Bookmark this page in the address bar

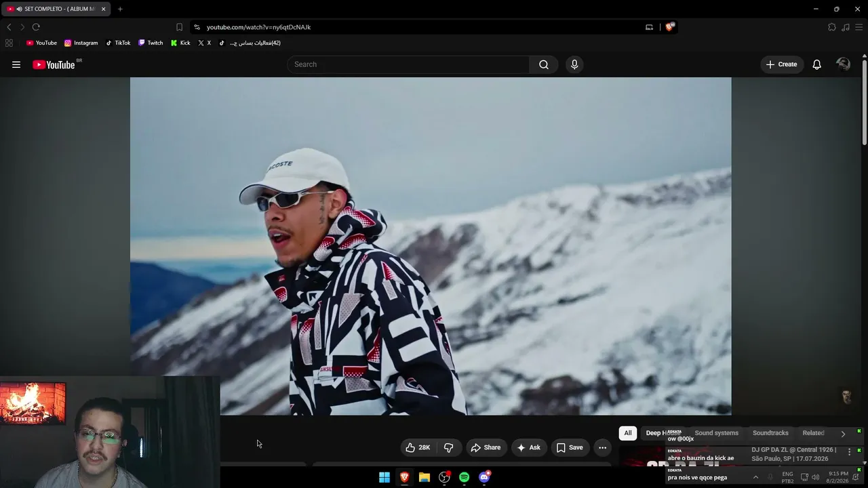tap(179, 27)
